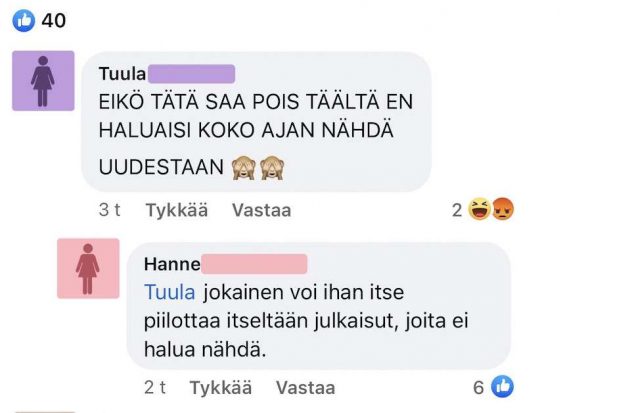
Task: Click the 3 t timestamp on Tuula's comment
Action: click(x=109, y=211)
